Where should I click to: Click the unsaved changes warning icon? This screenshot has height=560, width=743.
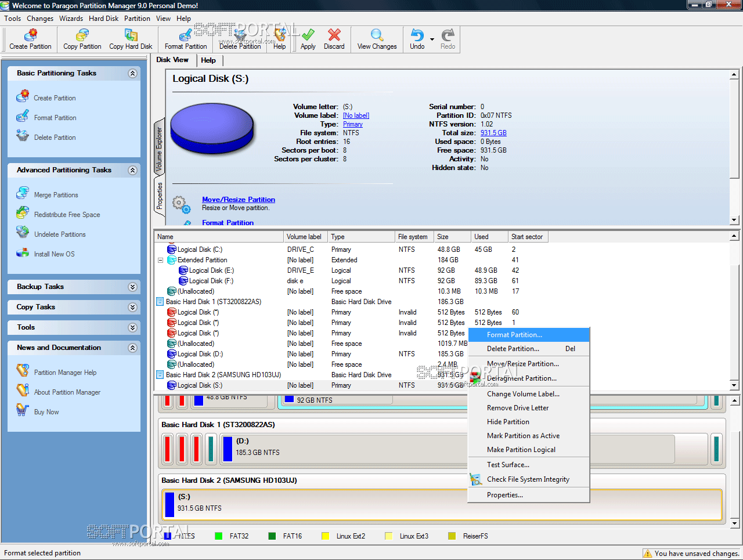(648, 554)
